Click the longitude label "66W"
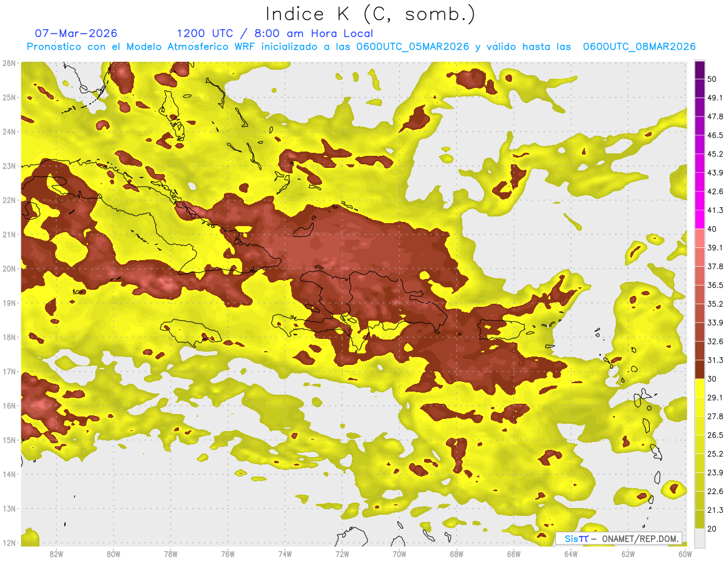The image size is (728, 562). [513, 554]
